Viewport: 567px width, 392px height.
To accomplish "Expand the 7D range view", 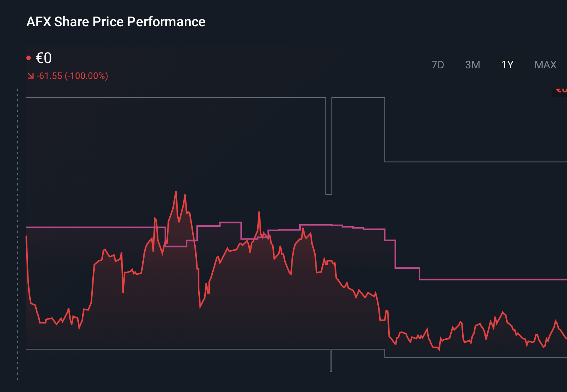I will pyautogui.click(x=438, y=65).
